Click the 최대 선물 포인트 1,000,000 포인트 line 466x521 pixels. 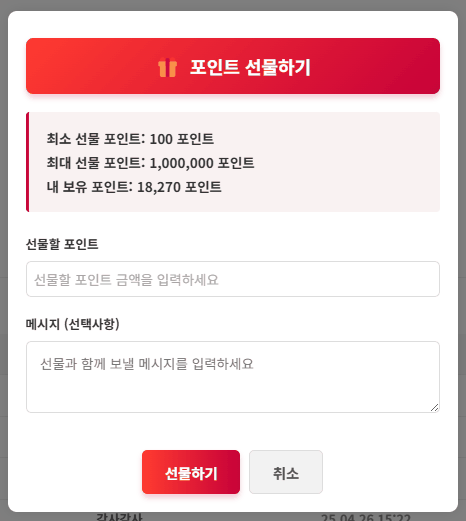(150, 163)
